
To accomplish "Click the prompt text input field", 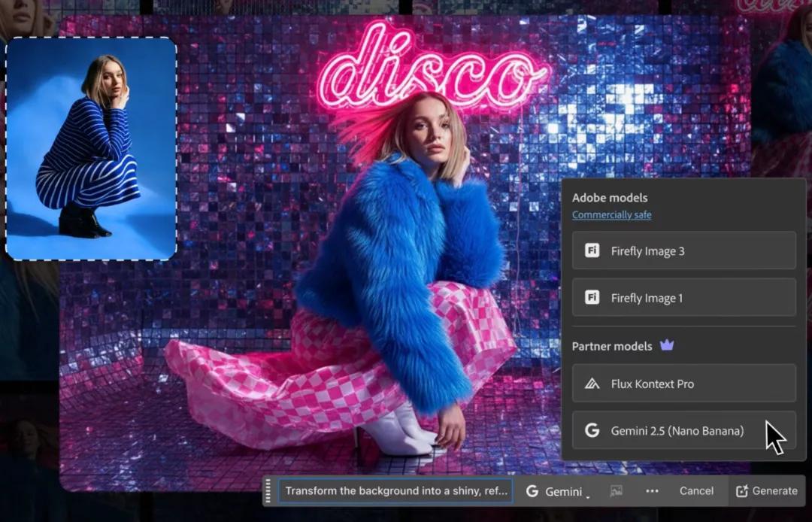I will [x=396, y=491].
